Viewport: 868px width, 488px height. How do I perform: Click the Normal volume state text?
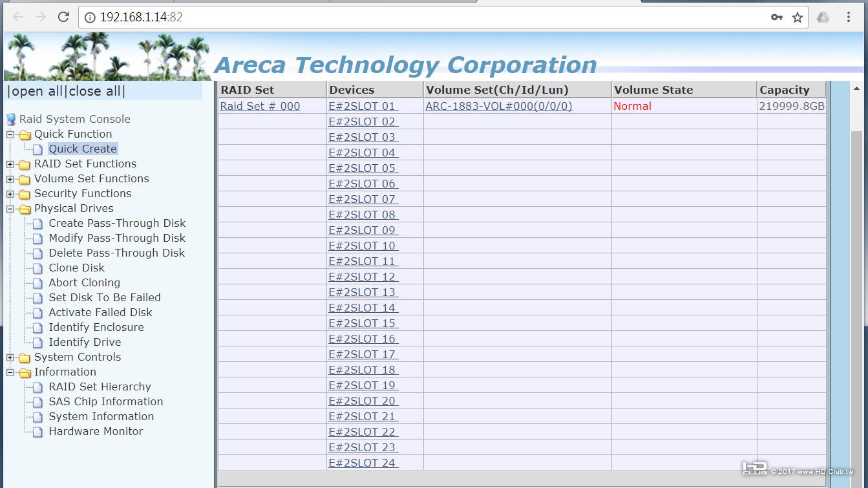pos(632,106)
